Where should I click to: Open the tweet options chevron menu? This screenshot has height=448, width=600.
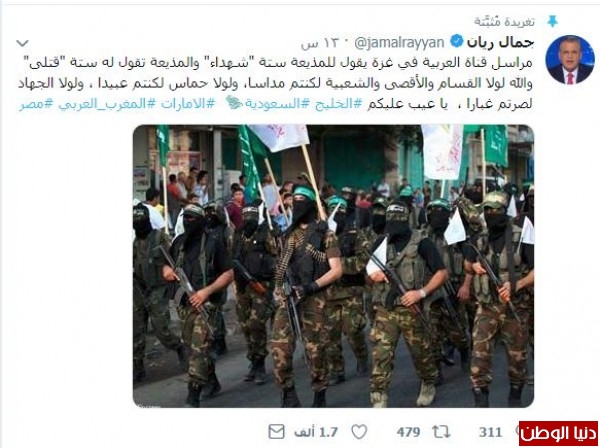[22, 43]
